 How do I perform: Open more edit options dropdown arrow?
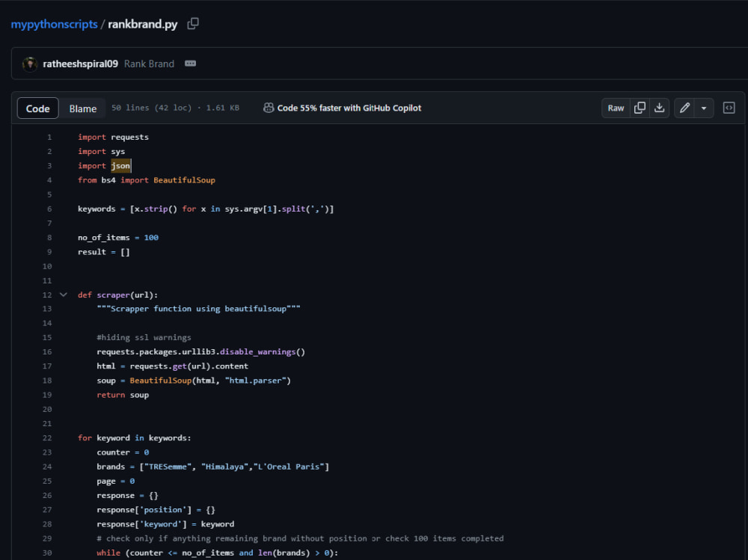[704, 108]
